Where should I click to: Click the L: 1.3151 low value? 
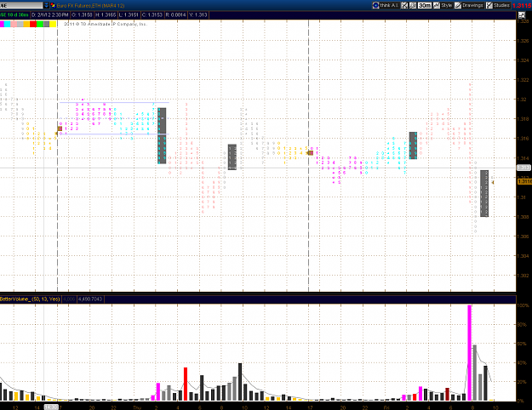[x=129, y=15]
